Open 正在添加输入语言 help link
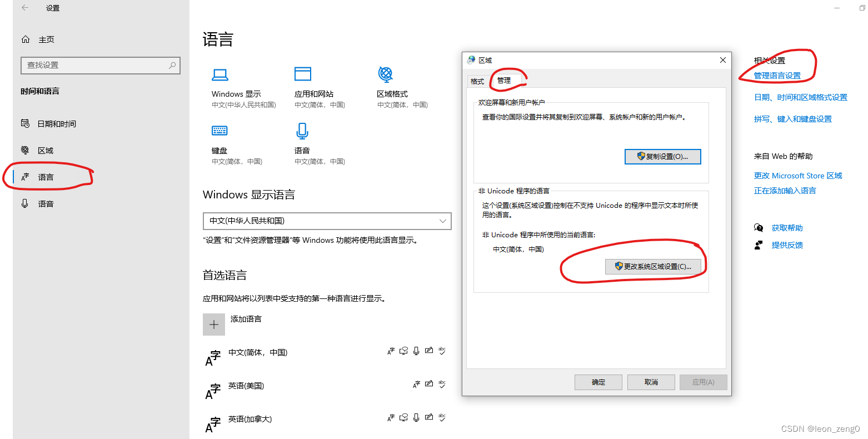The height and width of the screenshot is (439, 868). coord(785,191)
